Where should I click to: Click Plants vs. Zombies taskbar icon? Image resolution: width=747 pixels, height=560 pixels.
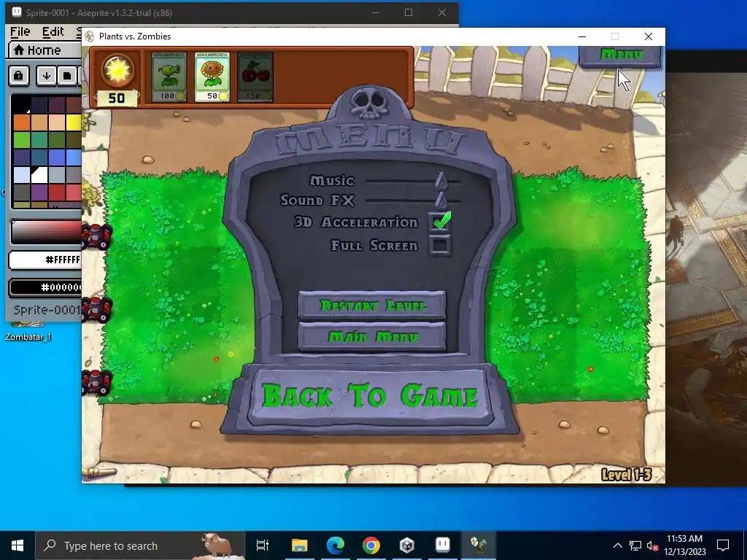click(479, 545)
